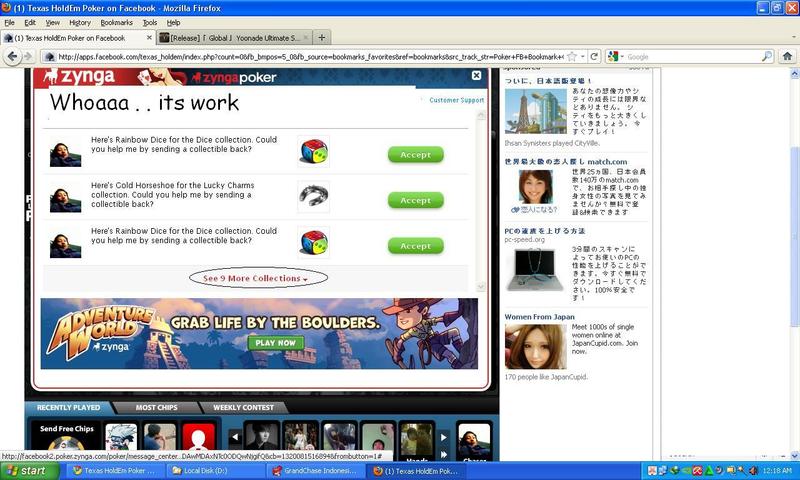
Task: Open the Edit menu
Action: point(30,22)
